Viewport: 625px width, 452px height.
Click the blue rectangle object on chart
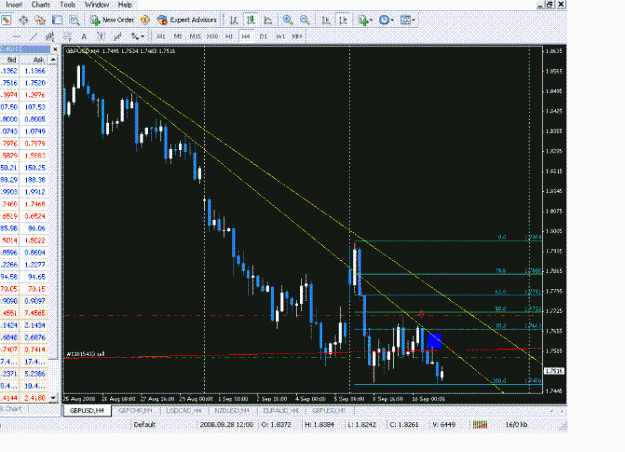click(434, 342)
